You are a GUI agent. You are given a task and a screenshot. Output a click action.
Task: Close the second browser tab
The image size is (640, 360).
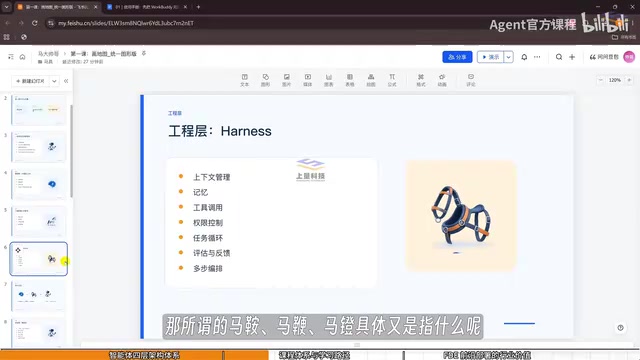coord(185,7)
